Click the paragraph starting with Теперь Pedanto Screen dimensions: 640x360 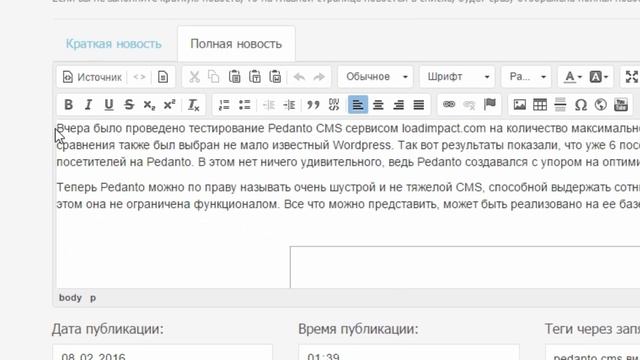coord(348,196)
